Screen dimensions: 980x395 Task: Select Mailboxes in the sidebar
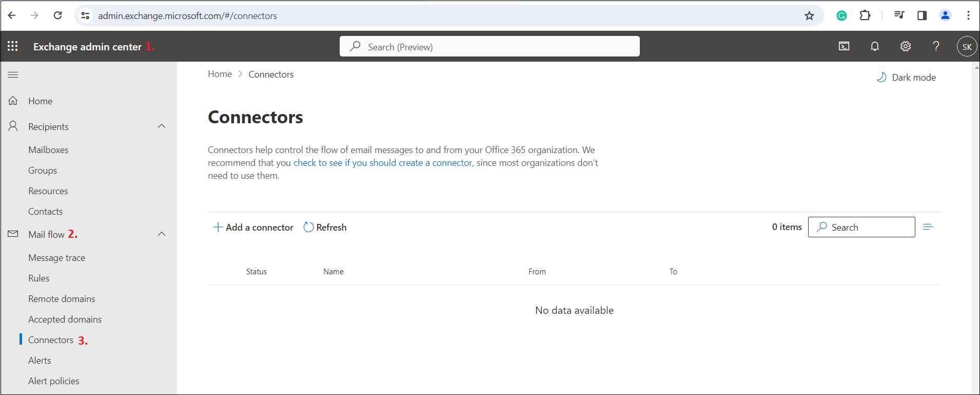(48, 150)
